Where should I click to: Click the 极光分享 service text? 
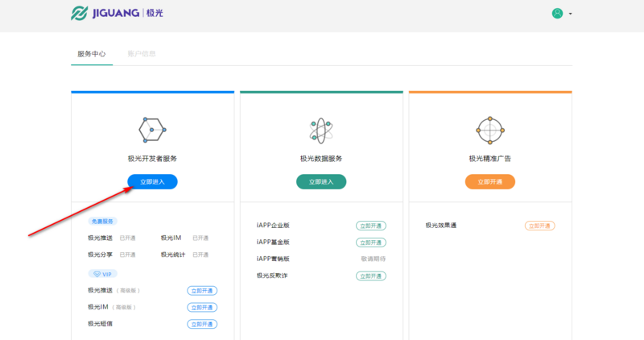[100, 255]
